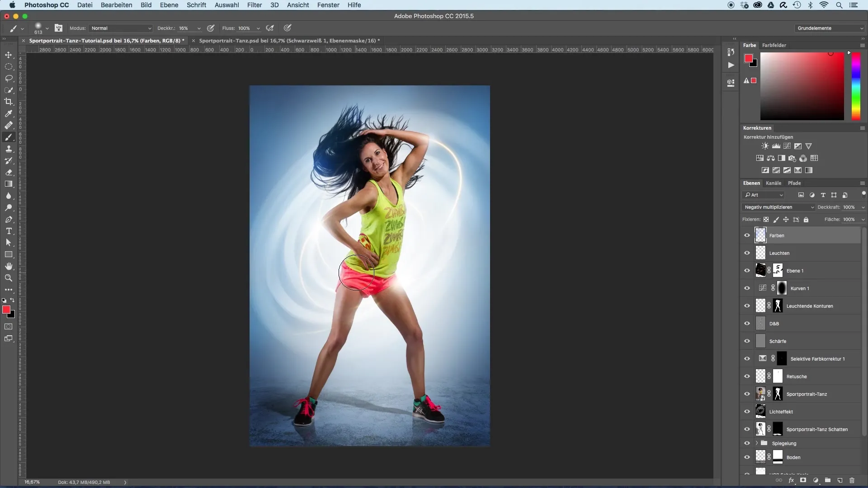The height and width of the screenshot is (488, 868).
Task: Select the Zoom tool
Action: (x=9, y=278)
